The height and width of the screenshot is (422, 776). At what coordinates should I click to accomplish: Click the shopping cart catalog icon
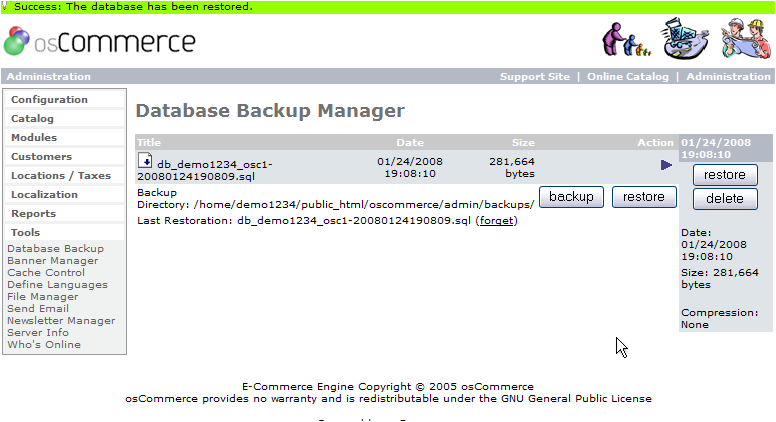point(684,39)
